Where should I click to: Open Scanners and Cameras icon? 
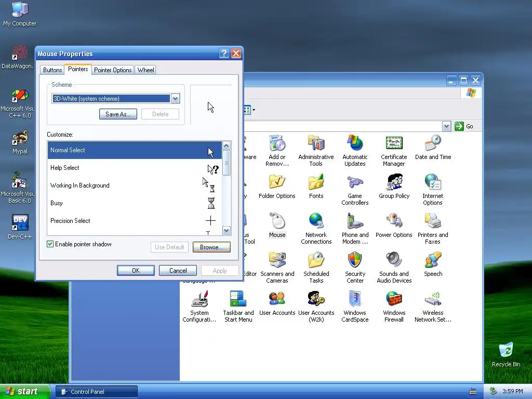click(277, 268)
